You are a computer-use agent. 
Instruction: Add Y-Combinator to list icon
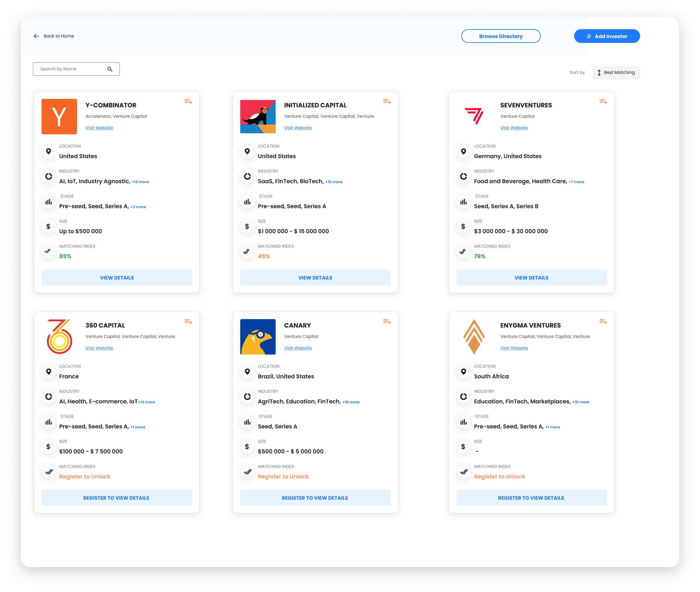coord(188,101)
